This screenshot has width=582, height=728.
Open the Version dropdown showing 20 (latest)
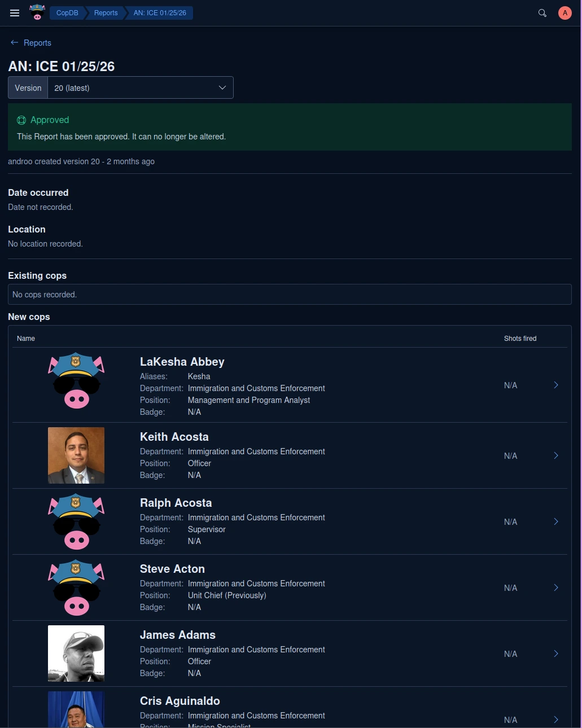click(140, 87)
